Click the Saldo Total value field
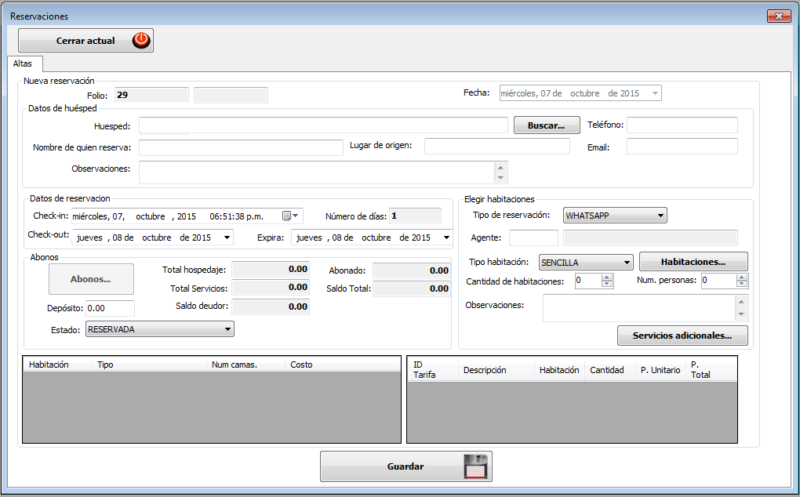Screen dimensions: 800x497 (411, 288)
